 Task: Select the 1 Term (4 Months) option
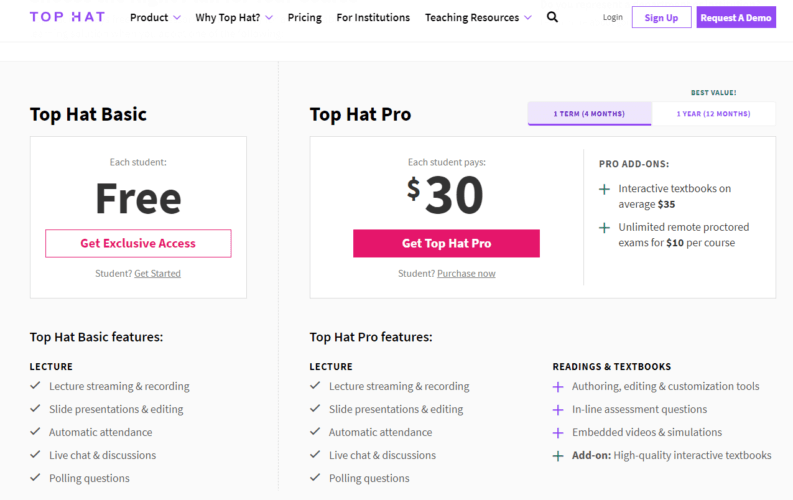(x=589, y=114)
